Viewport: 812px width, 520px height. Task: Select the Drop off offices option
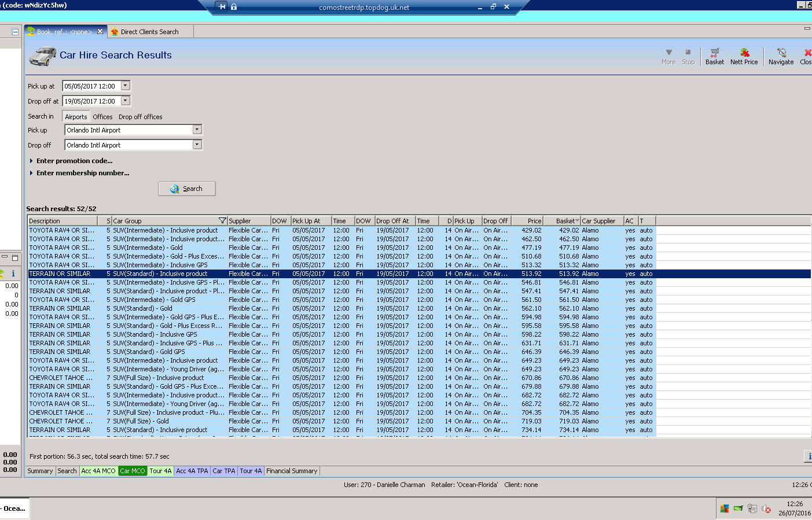(x=140, y=117)
